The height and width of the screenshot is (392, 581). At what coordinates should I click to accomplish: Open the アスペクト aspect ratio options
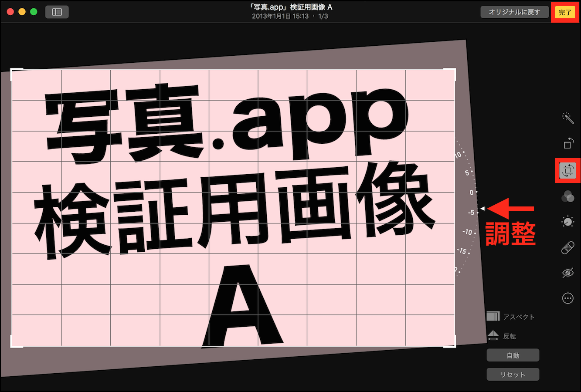[519, 317]
